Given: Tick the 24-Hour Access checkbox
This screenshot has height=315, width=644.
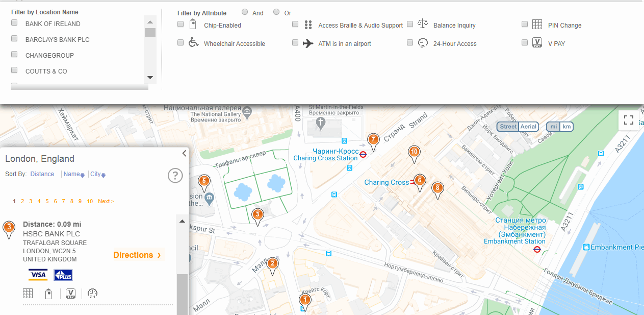Looking at the screenshot, I should [x=410, y=43].
